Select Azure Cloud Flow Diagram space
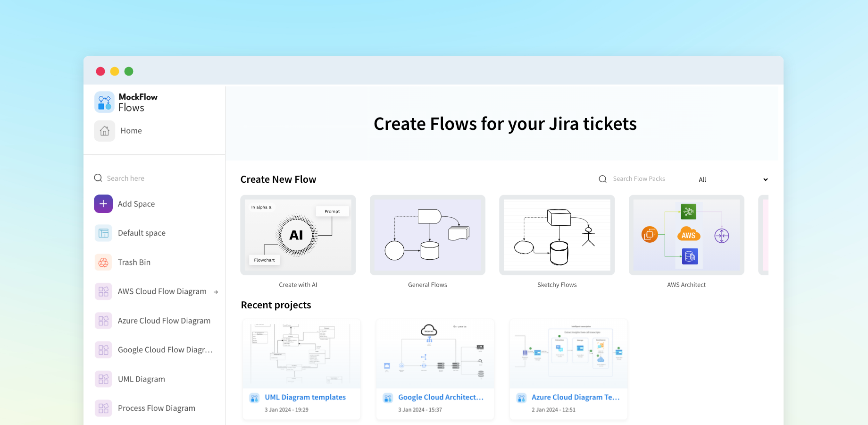Viewport: 868px width, 425px height. pyautogui.click(x=164, y=321)
